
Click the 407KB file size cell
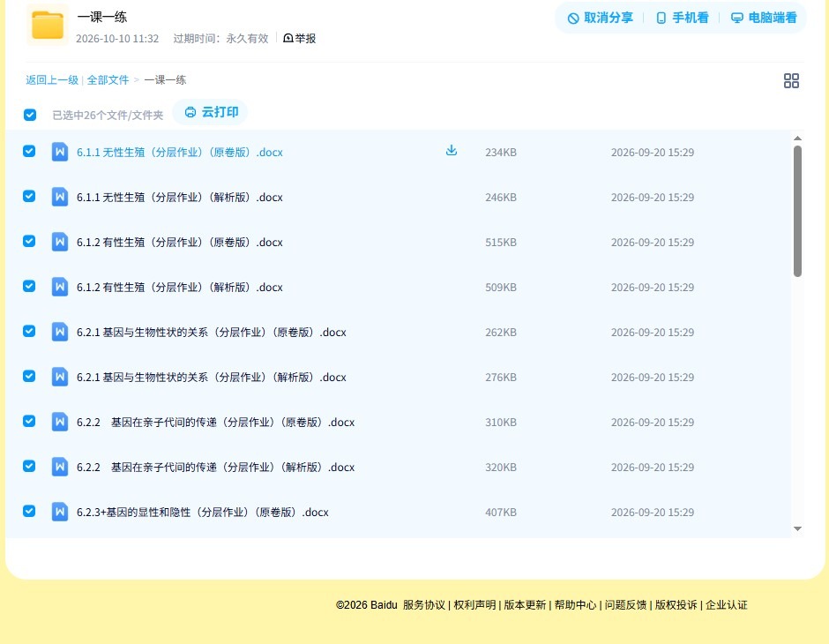[501, 512]
